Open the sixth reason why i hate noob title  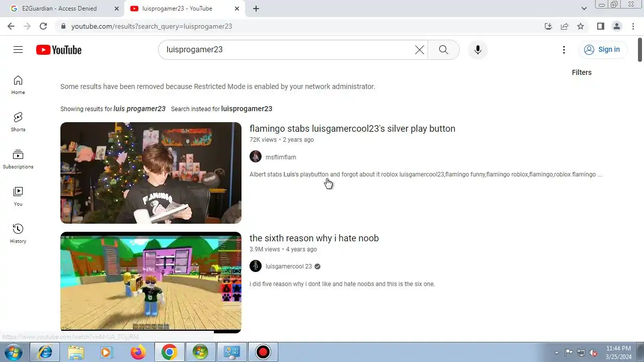(x=314, y=238)
